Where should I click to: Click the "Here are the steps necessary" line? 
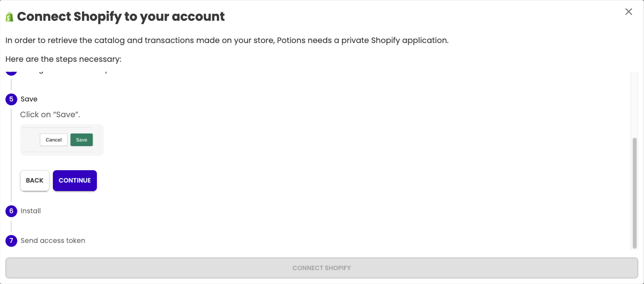click(63, 59)
